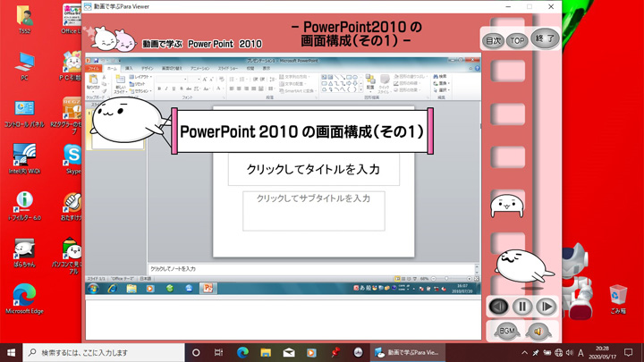The width and height of the screenshot is (644, 362).
Task: Pause the tutorial video playback
Action: 522,307
